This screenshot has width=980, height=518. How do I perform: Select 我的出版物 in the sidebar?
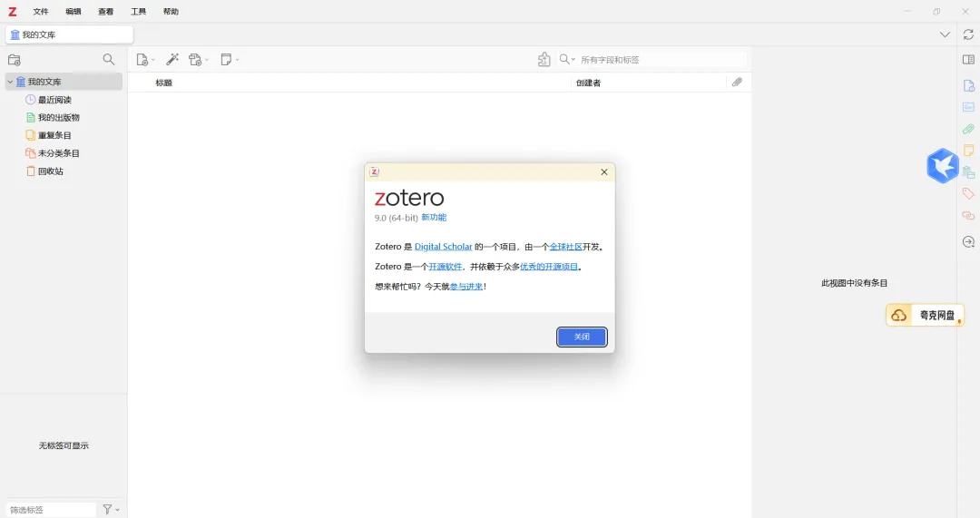click(x=59, y=117)
